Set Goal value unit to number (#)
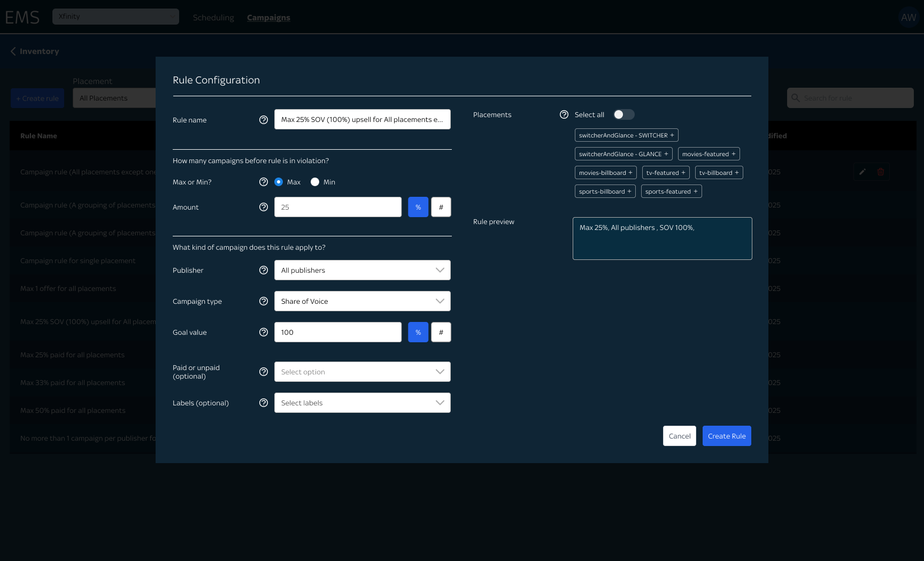 point(441,332)
